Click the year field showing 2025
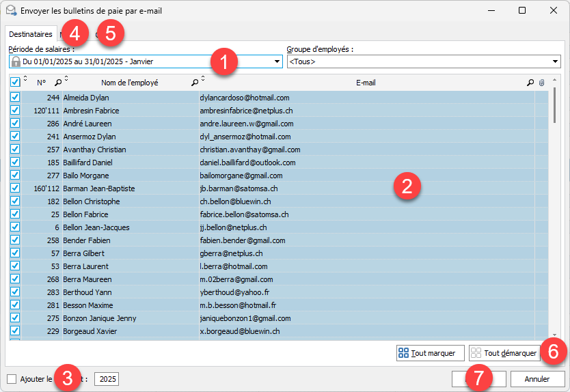Viewport: 570px width, 392px height. click(106, 379)
